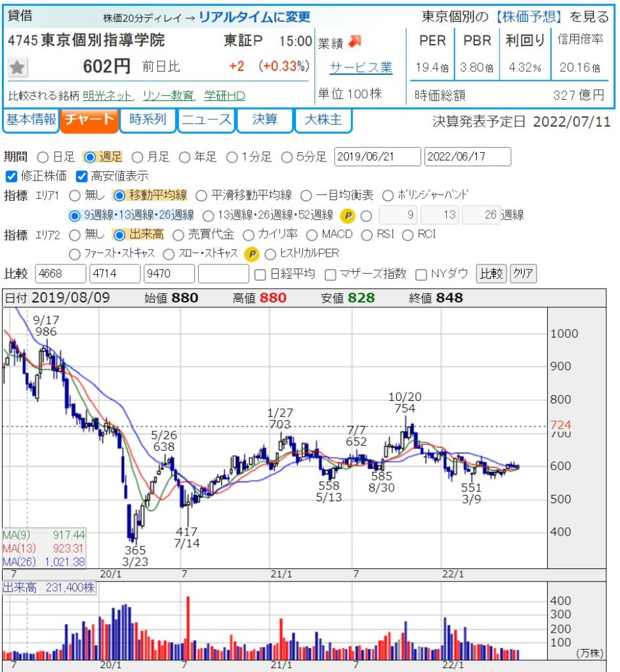The image size is (620, 672).
Task: Go to the ニュース tab
Action: (207, 120)
